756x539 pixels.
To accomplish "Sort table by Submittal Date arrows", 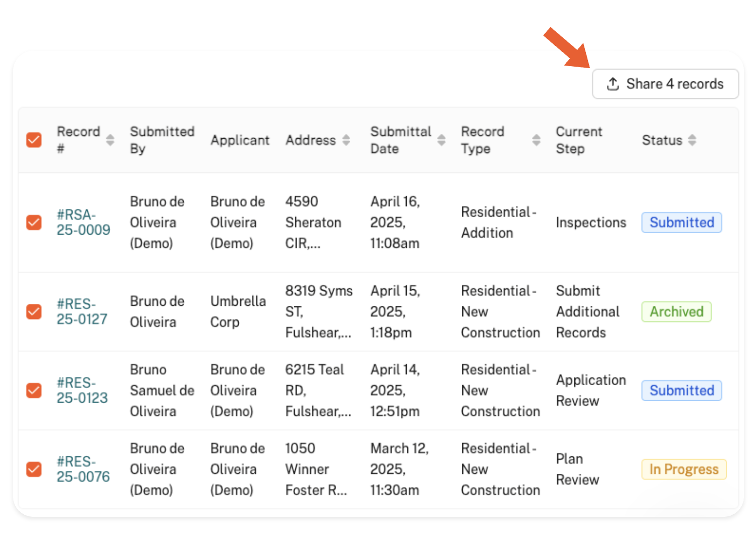I will tap(442, 140).
